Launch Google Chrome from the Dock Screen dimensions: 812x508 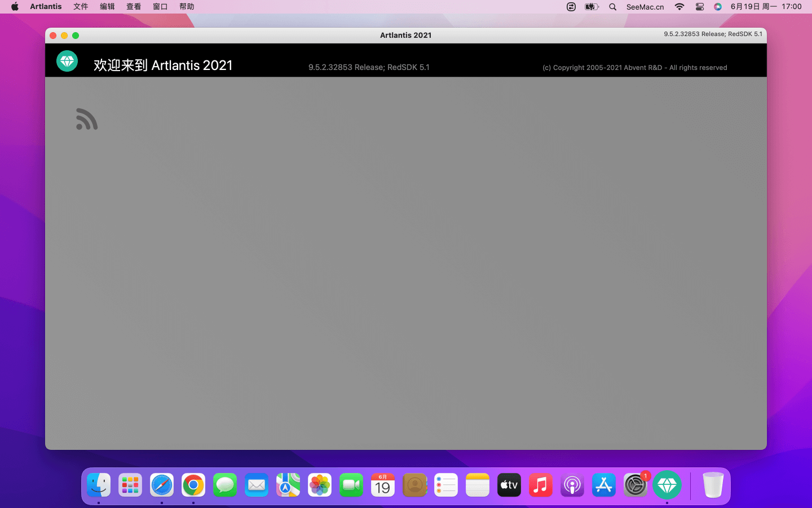click(x=193, y=485)
